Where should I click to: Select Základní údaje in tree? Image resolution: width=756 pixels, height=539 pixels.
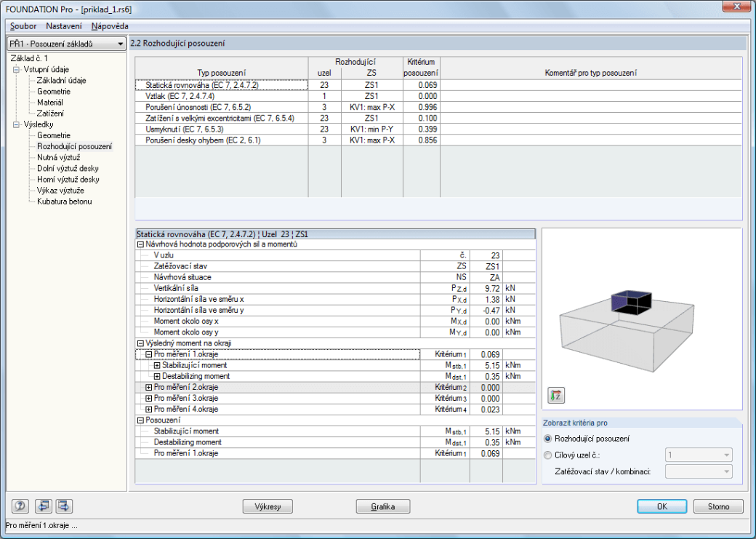click(61, 81)
